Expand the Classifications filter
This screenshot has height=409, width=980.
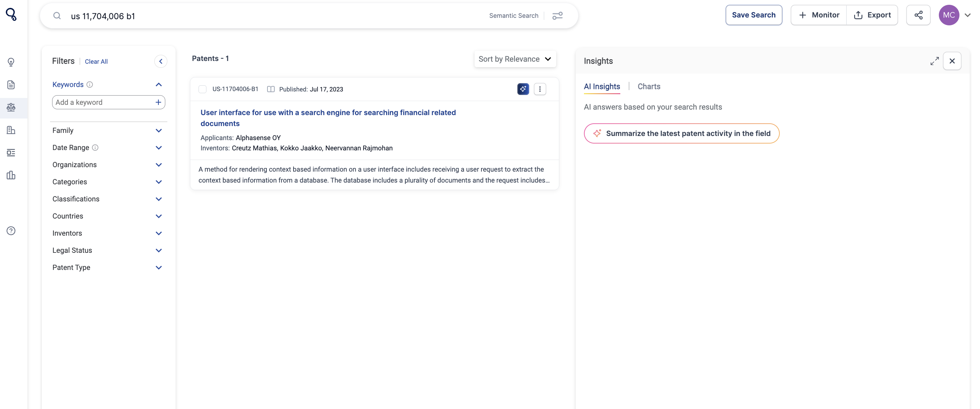tap(159, 199)
